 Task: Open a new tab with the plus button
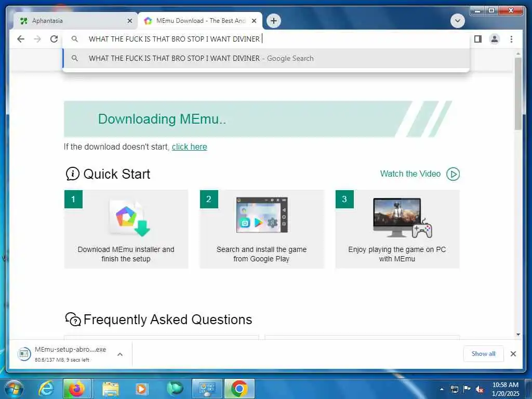coord(273,21)
